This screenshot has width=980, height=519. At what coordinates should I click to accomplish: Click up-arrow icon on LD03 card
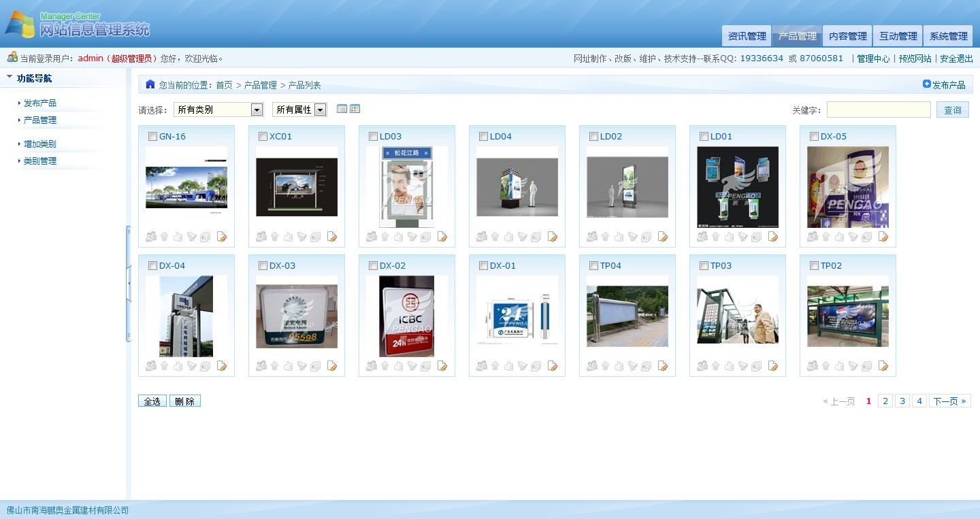385,237
